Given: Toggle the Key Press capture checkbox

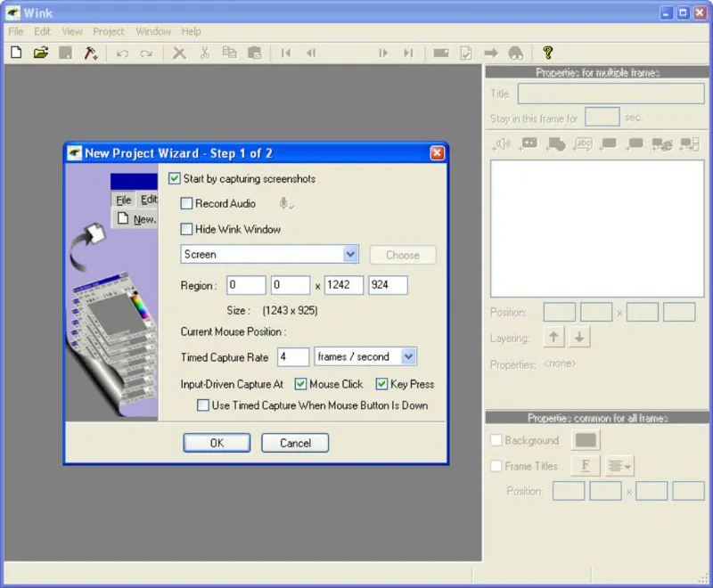Looking at the screenshot, I should pyautogui.click(x=381, y=384).
